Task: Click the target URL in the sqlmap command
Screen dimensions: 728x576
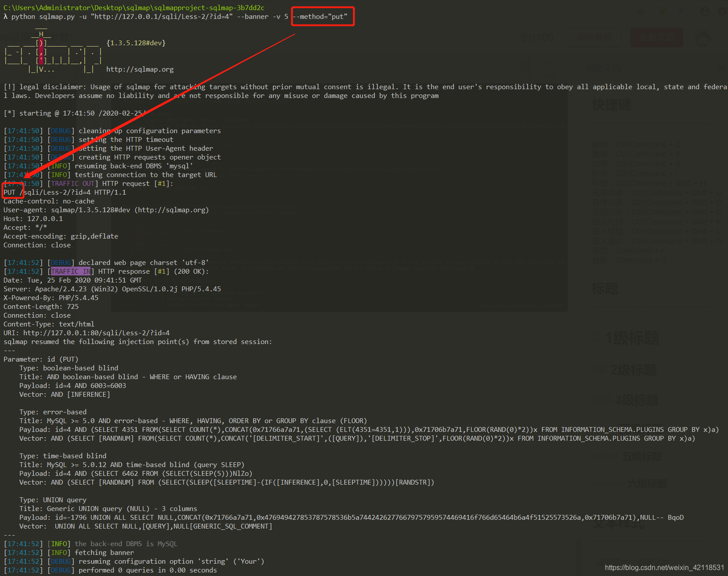Action: pos(162,17)
